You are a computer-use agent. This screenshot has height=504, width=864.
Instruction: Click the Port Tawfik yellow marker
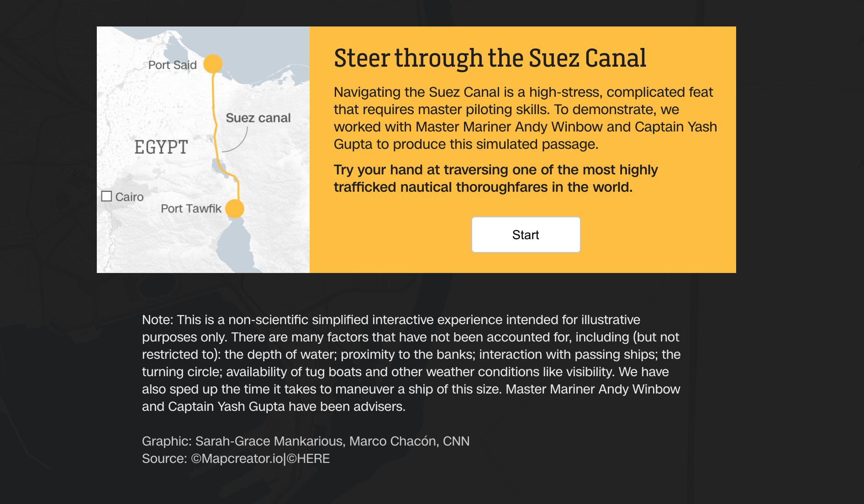point(235,209)
